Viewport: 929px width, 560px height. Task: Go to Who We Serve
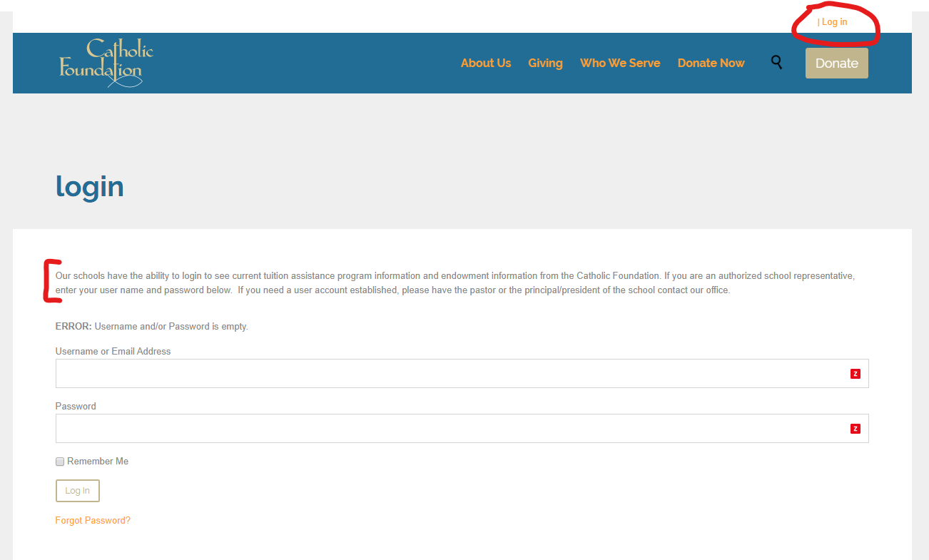[x=619, y=63]
